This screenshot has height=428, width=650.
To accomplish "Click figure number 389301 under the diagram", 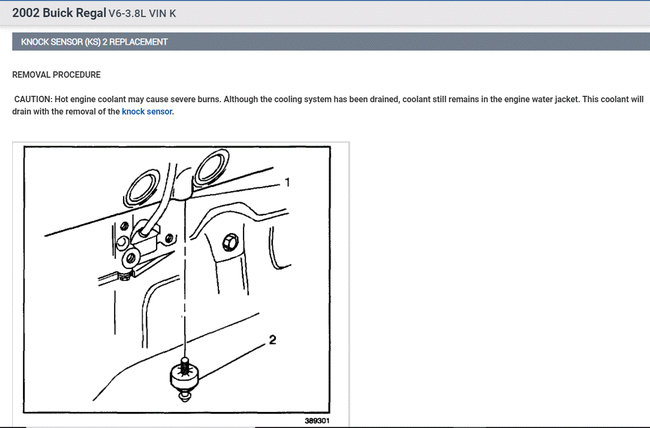I will point(317,421).
